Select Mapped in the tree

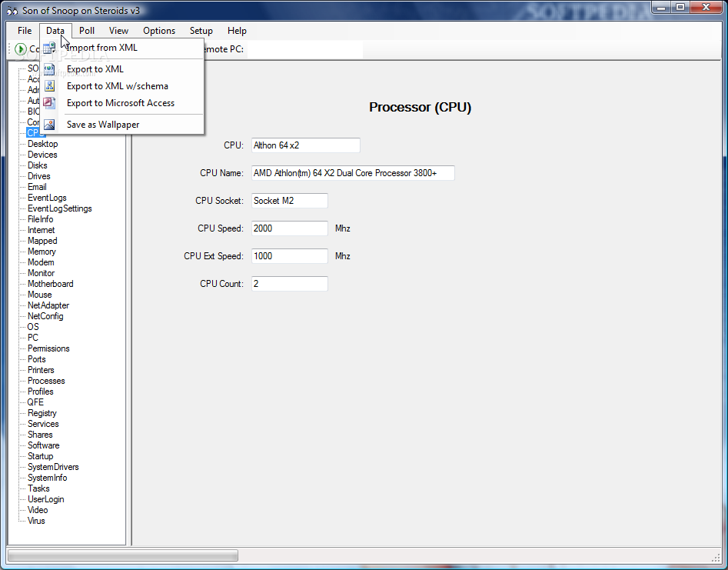point(42,241)
